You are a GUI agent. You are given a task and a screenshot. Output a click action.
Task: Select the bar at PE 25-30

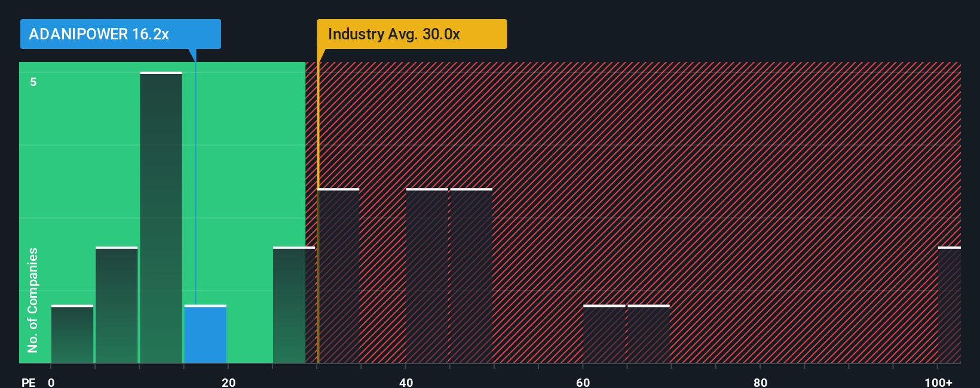(294, 305)
